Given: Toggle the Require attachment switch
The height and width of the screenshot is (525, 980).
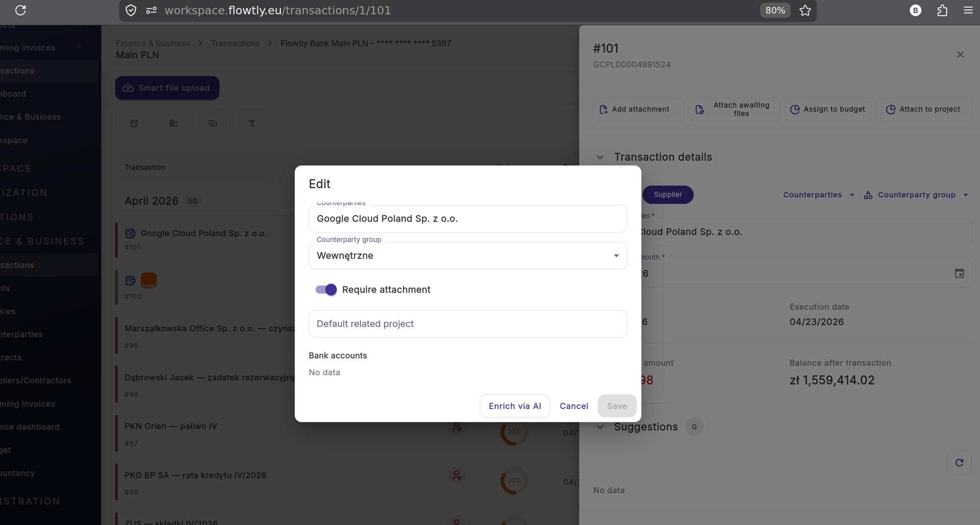Looking at the screenshot, I should 326,289.
